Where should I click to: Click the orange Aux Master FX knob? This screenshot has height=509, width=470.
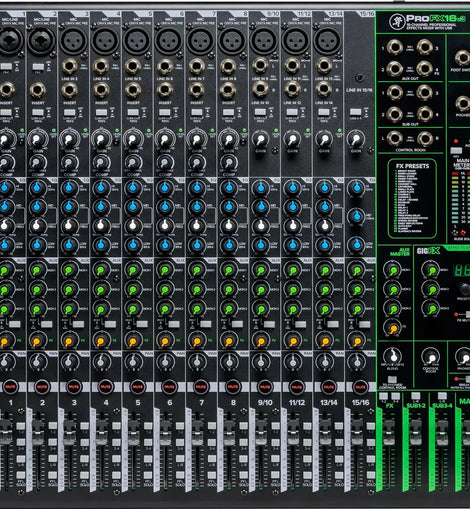click(393, 328)
